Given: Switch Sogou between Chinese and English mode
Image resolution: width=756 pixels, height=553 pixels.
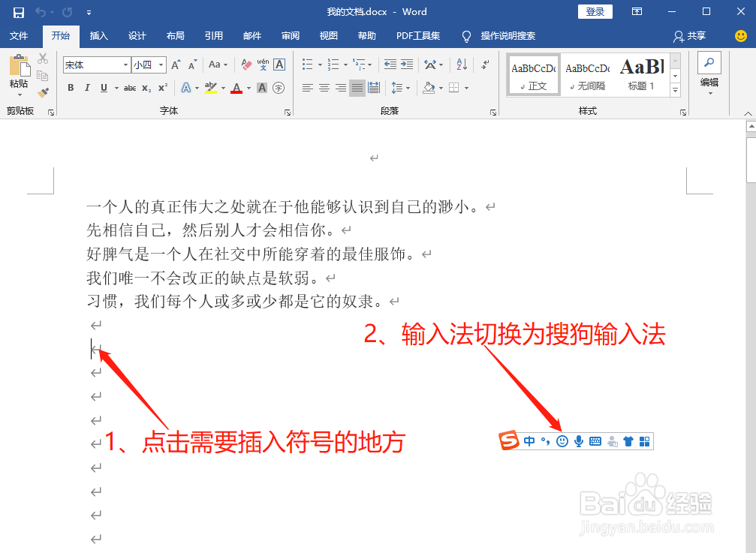Looking at the screenshot, I should (529, 441).
